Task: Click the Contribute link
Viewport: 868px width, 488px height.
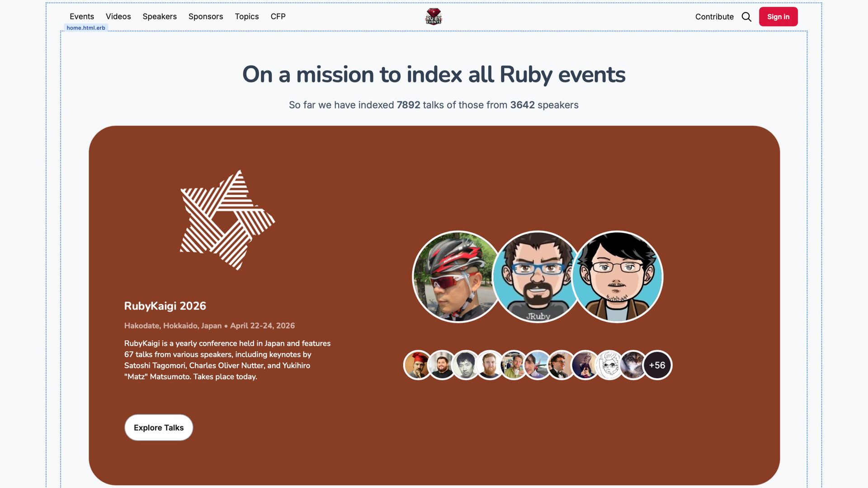Action: [714, 17]
